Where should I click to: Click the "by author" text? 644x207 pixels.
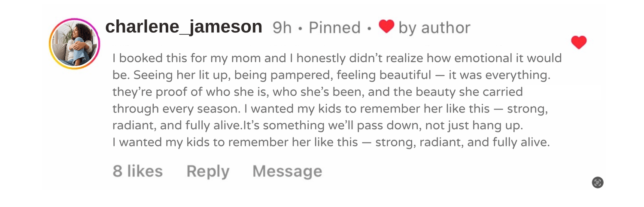click(434, 28)
